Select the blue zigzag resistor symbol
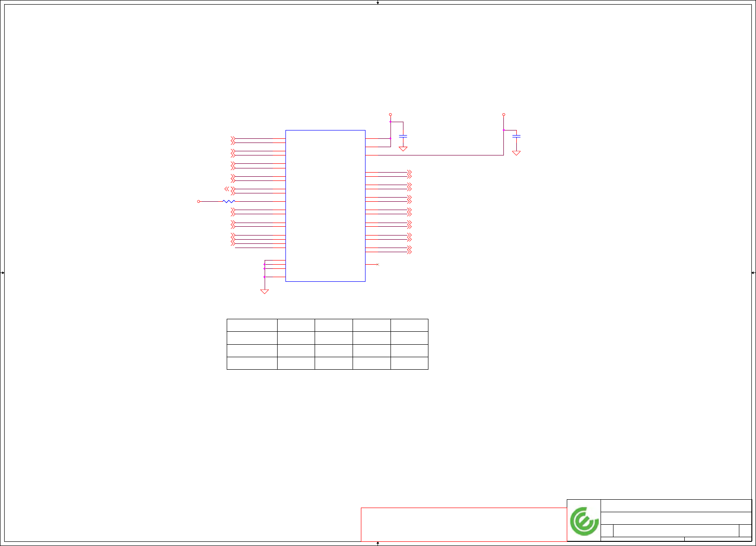Image resolution: width=756 pixels, height=546 pixels. [x=229, y=201]
